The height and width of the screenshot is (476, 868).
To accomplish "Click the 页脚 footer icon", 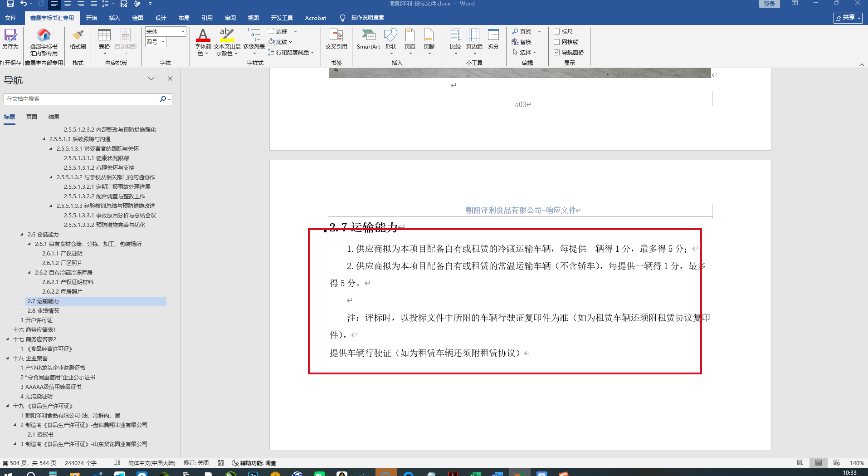I will pos(429,41).
